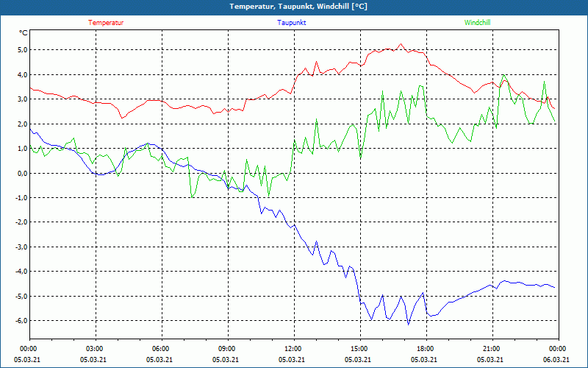Click the 4,0 y-axis value
588x368 pixels.
click(22, 75)
